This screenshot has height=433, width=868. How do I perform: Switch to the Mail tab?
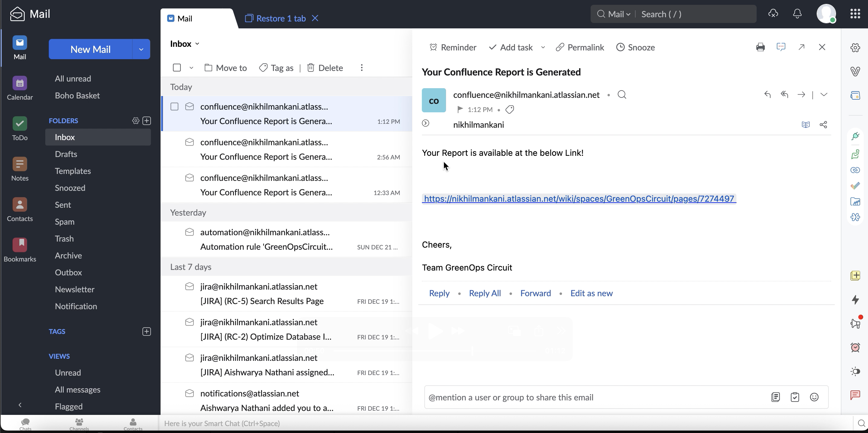click(185, 18)
